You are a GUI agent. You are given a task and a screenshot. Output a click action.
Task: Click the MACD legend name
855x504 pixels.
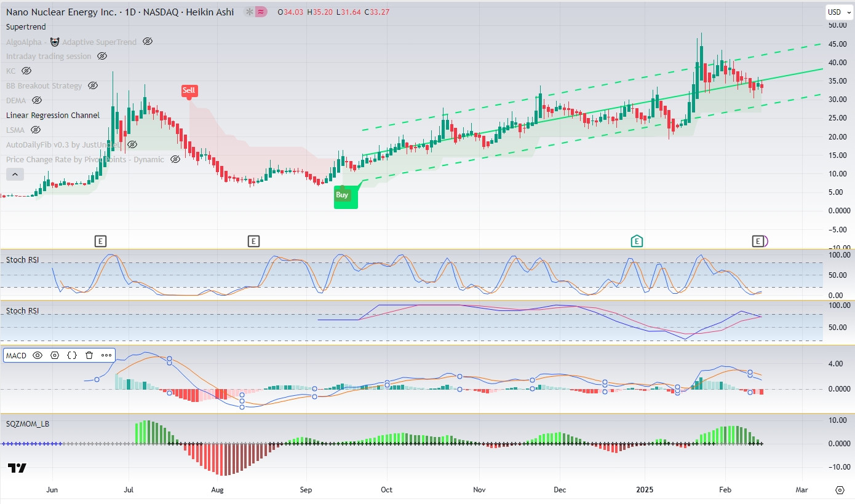[x=16, y=355]
